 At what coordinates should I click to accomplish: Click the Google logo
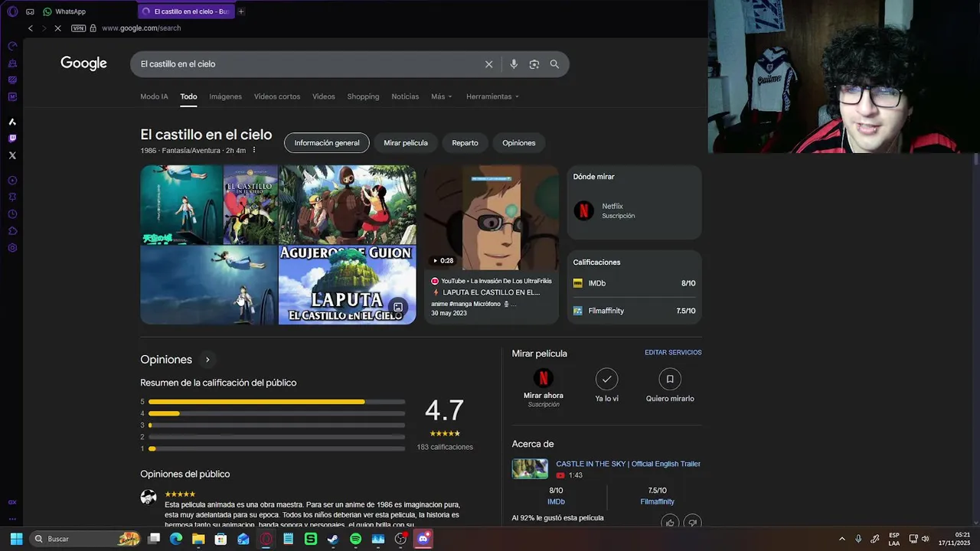(83, 64)
